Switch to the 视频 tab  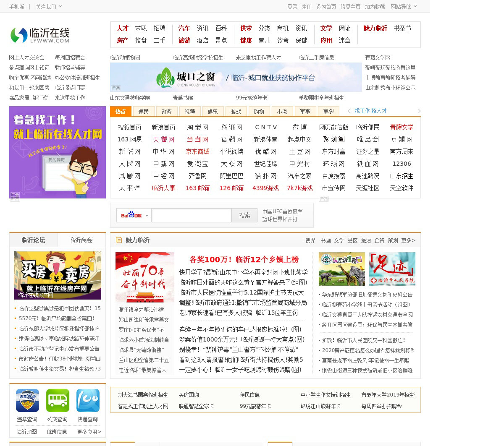[190, 112]
